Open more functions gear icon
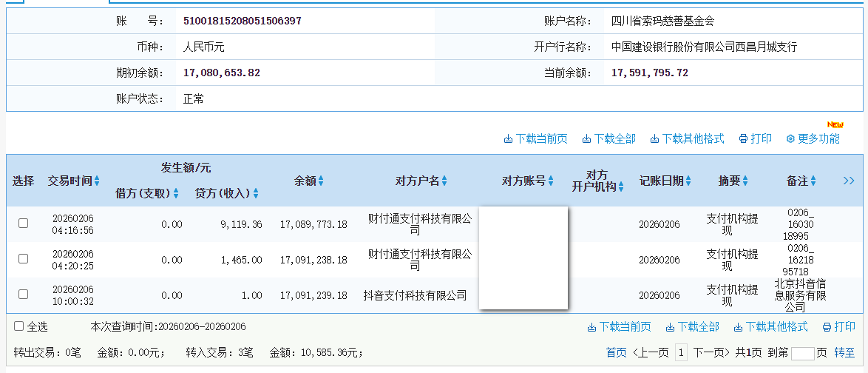This screenshot has height=373, width=868. [x=790, y=139]
